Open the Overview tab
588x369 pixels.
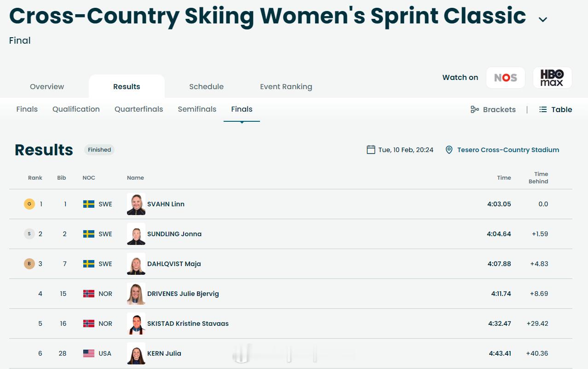click(x=47, y=86)
